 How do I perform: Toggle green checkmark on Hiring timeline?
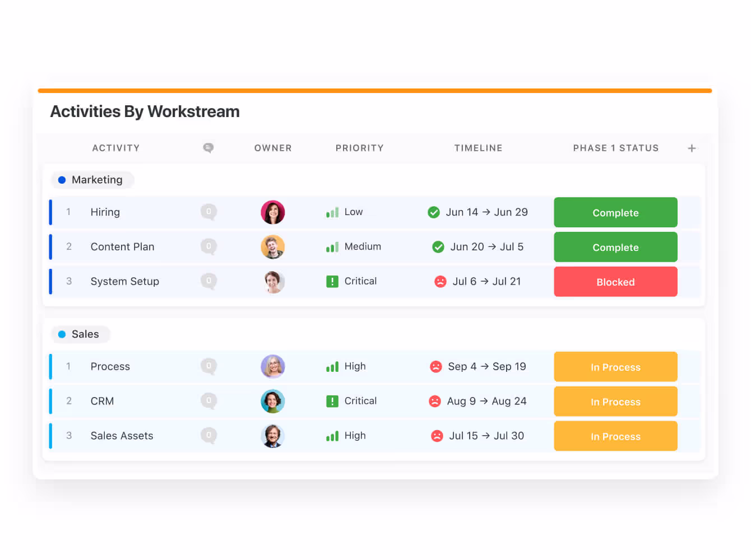434,212
